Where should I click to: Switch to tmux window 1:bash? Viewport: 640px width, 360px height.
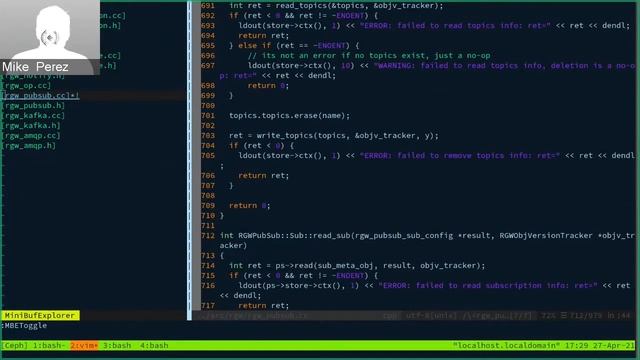pyautogui.click(x=49, y=345)
